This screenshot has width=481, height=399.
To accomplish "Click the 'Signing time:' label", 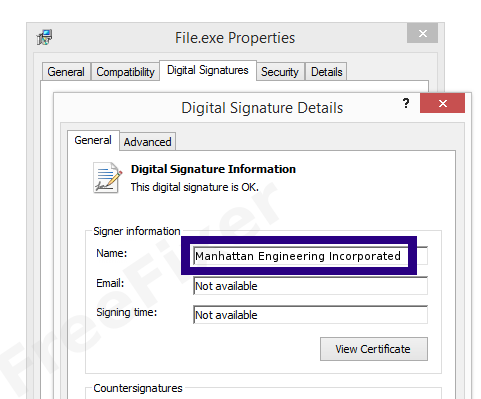I will [x=127, y=313].
